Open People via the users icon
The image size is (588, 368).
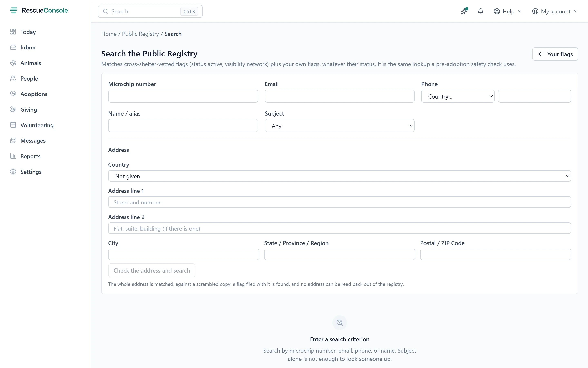point(13,79)
